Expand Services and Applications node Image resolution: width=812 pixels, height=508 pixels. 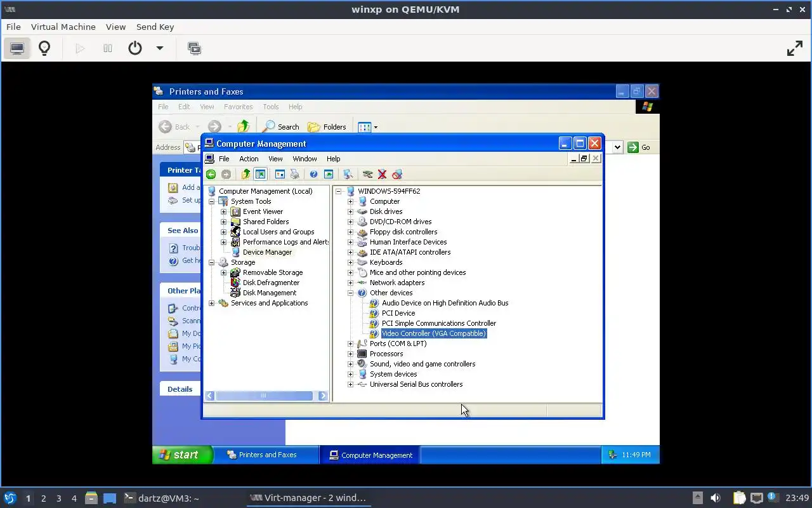pyautogui.click(x=212, y=303)
